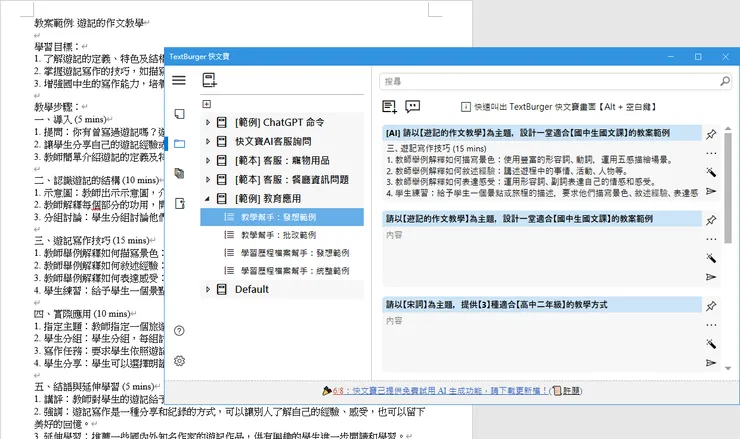Viewport: 740px width, 439px height.
Task: Select the [範本] 客服：餐廳資訊問題 row
Action: click(282, 179)
